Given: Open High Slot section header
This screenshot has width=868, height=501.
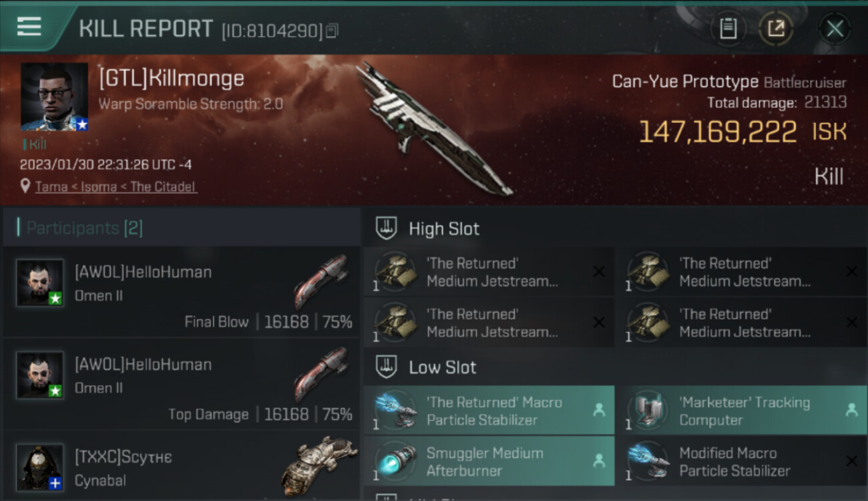Looking at the screenshot, I should (444, 228).
